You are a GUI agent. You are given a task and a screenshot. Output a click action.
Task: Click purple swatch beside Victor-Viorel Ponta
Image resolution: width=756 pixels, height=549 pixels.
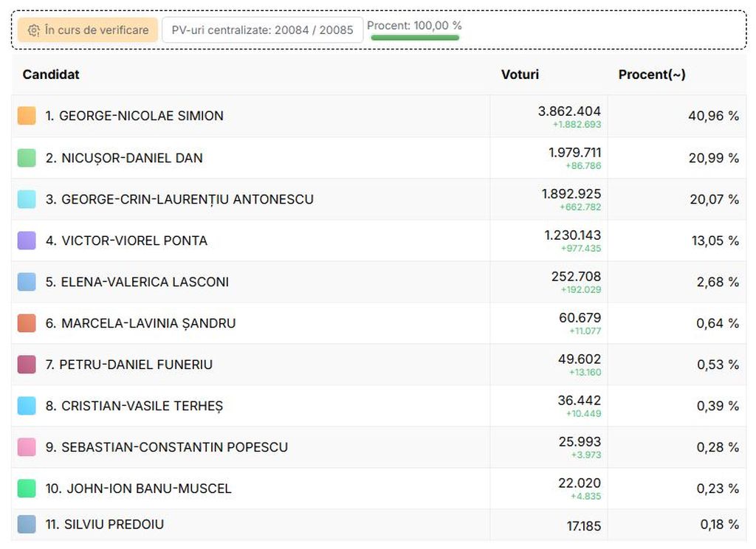coord(27,241)
